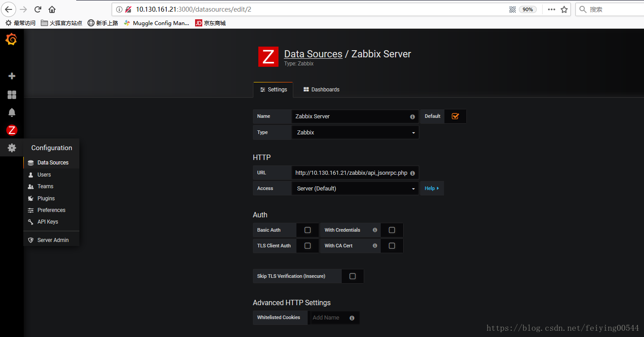The width and height of the screenshot is (644, 337).
Task: Open the Create plus menu icon
Action: point(12,76)
